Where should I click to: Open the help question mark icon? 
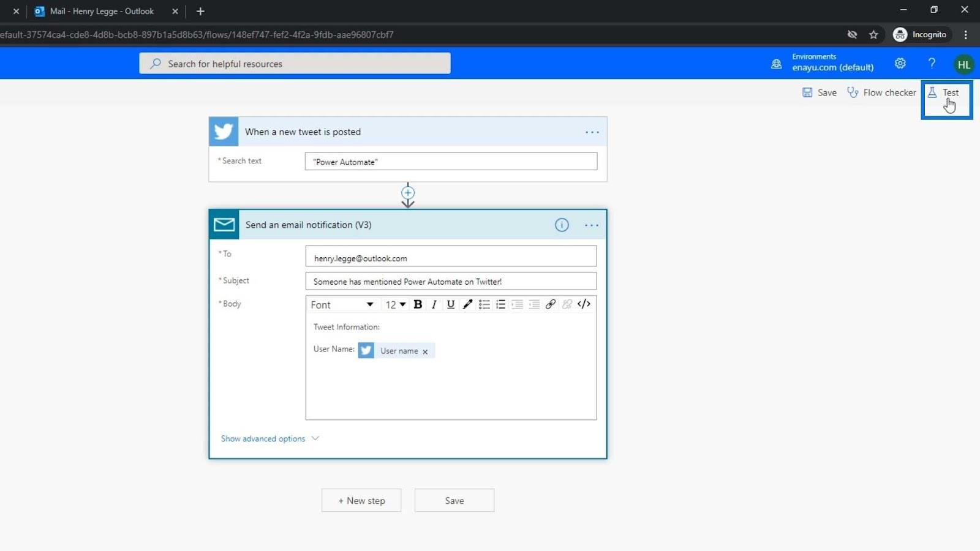tap(932, 63)
